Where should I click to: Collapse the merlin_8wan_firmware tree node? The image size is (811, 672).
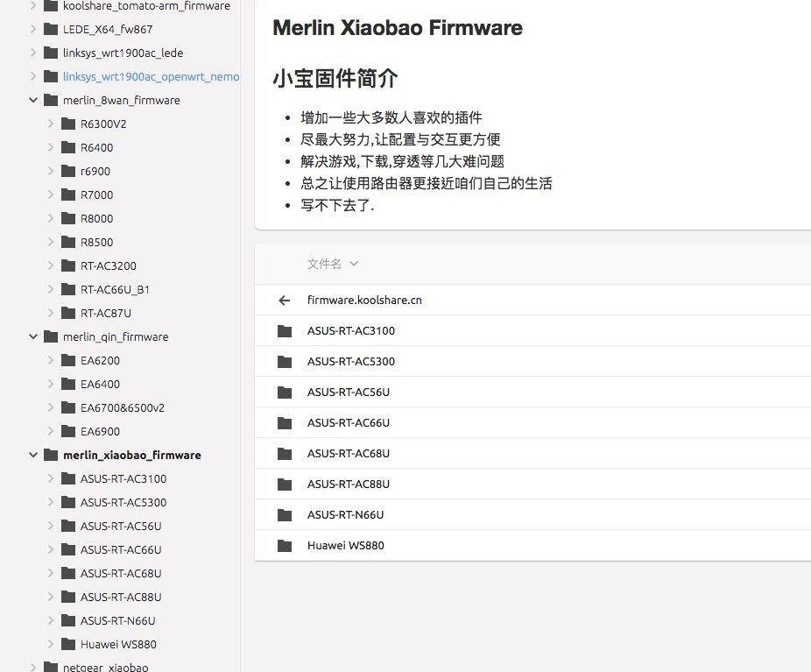coord(33,100)
